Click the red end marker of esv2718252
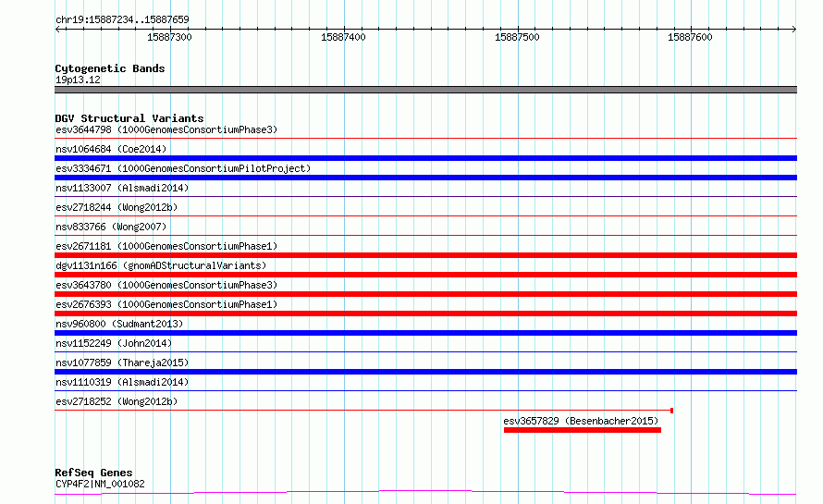This screenshot has height=504, width=823. [672, 411]
